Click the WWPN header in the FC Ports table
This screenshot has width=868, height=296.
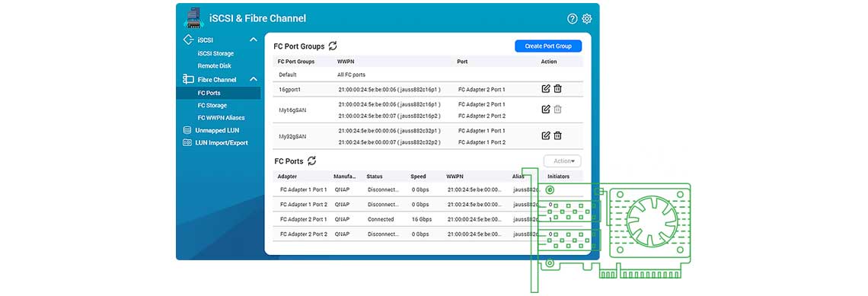click(x=455, y=177)
